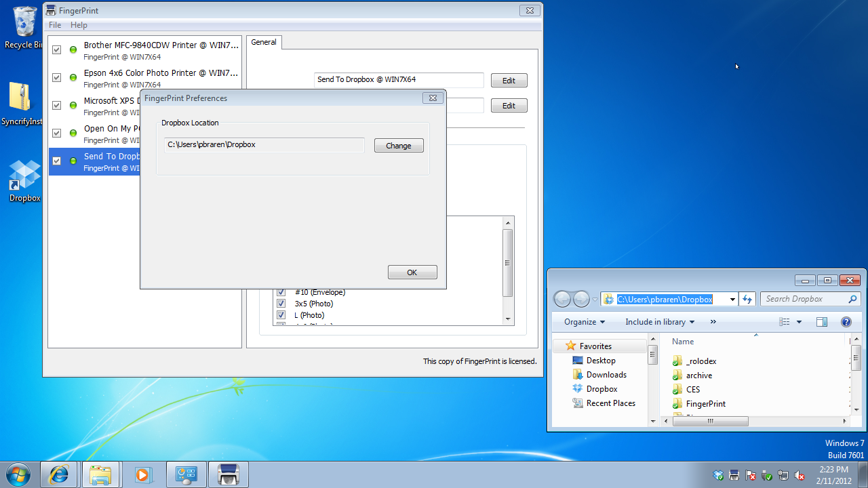868x488 pixels.
Task: Click the FingerPrint printer tray icon
Action: pos(734,475)
